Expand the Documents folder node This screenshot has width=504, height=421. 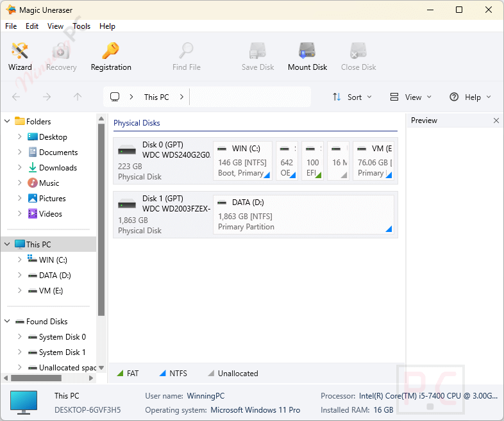20,152
